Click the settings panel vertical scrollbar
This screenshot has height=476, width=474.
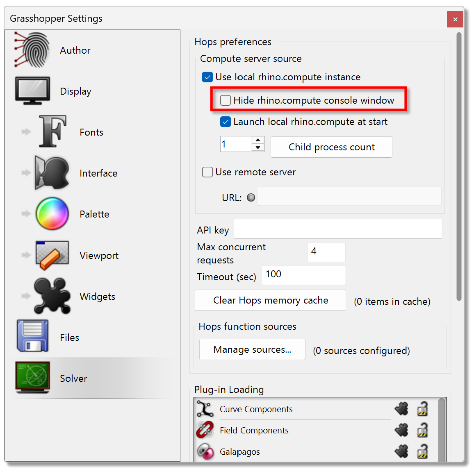coord(459,166)
